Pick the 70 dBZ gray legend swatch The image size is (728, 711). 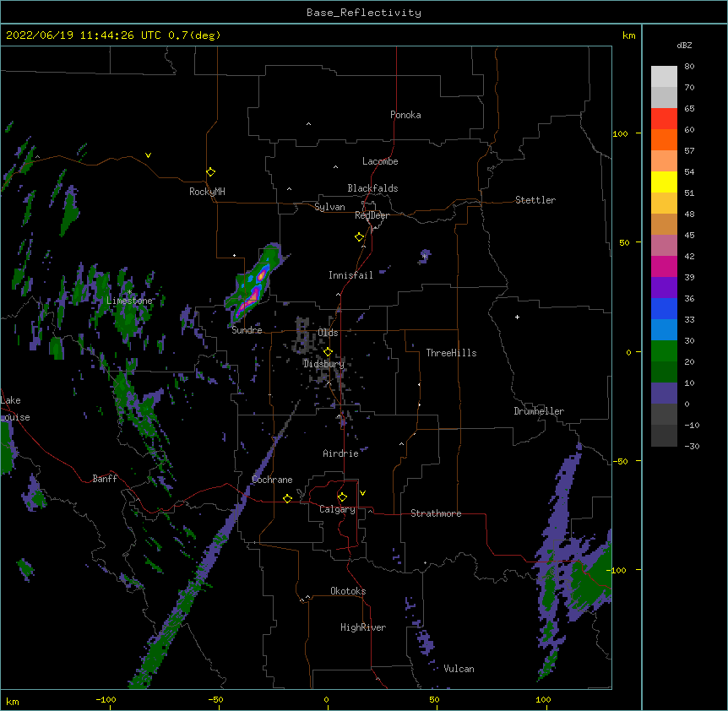click(664, 97)
